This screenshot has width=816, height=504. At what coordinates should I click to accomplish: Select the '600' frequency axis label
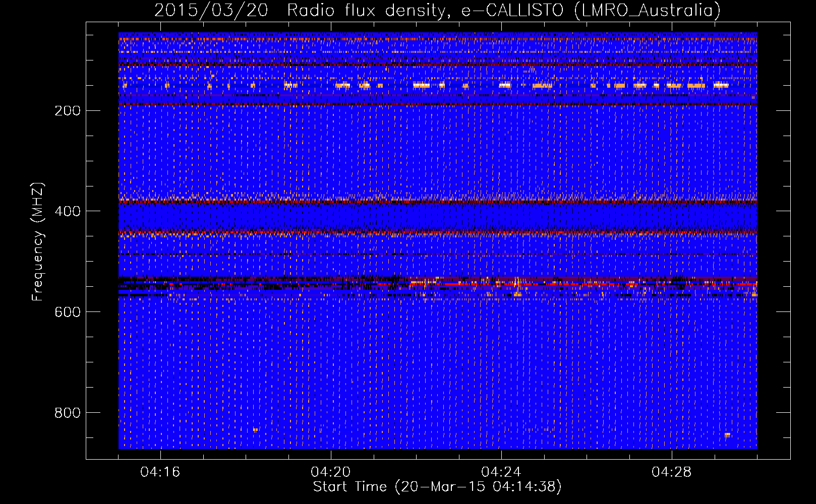tap(68, 312)
